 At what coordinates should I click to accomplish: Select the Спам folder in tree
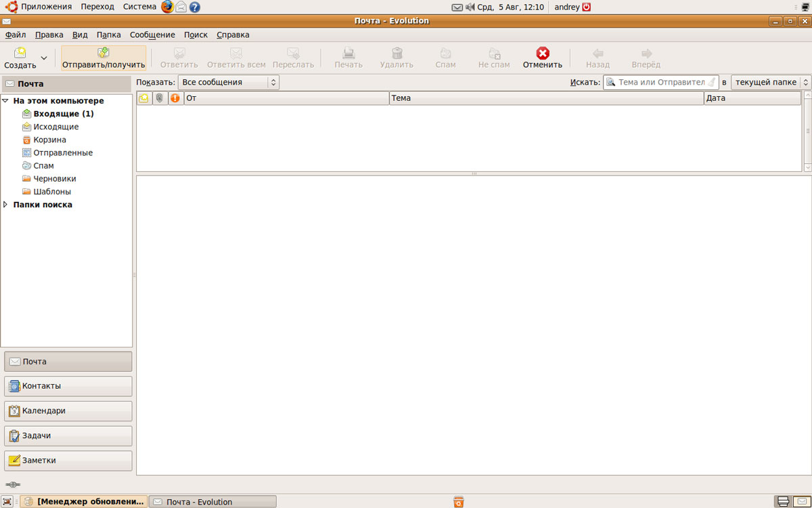43,165
